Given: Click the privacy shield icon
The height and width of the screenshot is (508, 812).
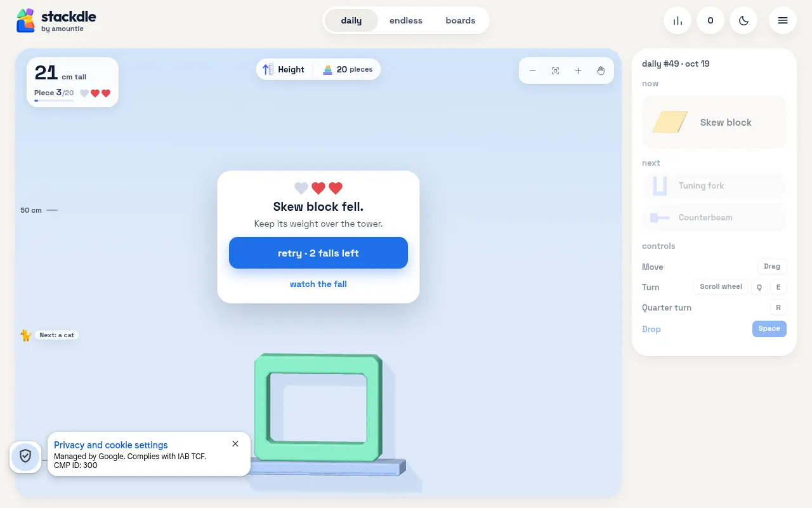Looking at the screenshot, I should tap(25, 456).
